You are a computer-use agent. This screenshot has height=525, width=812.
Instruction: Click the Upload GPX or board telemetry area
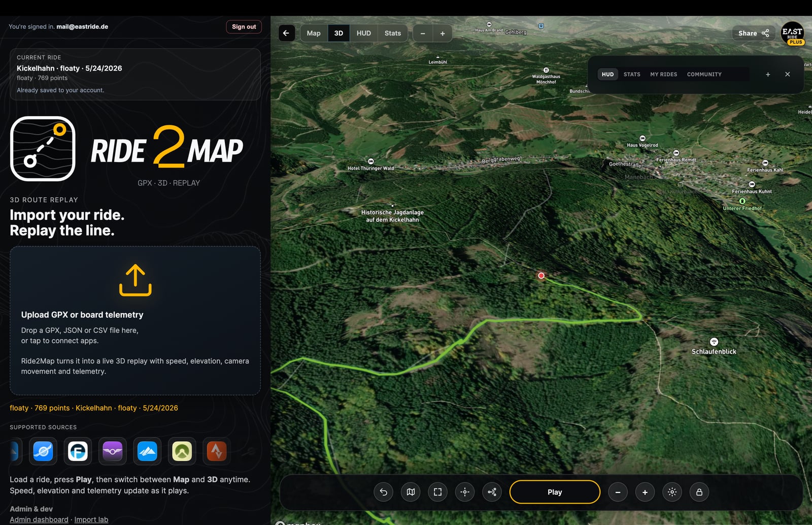coord(135,320)
